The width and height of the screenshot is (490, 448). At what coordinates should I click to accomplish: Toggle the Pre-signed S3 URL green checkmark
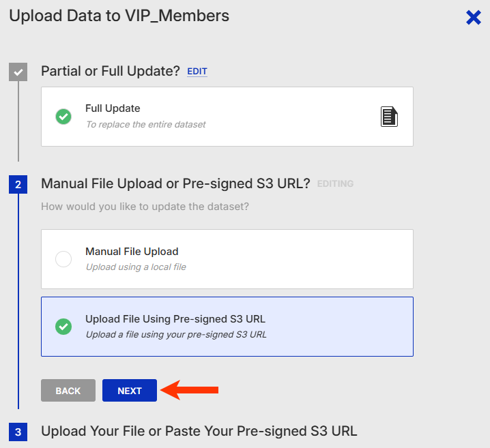[63, 327]
